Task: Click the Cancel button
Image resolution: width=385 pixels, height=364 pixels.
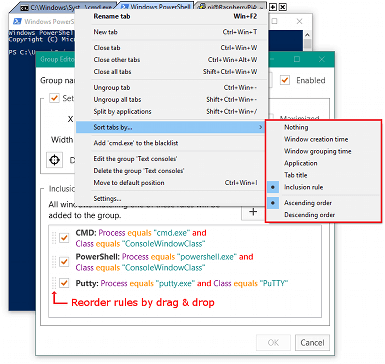Action: tap(312, 343)
